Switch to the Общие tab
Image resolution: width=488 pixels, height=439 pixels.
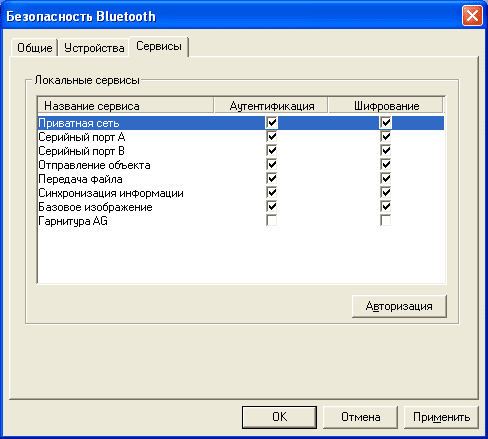(x=35, y=48)
